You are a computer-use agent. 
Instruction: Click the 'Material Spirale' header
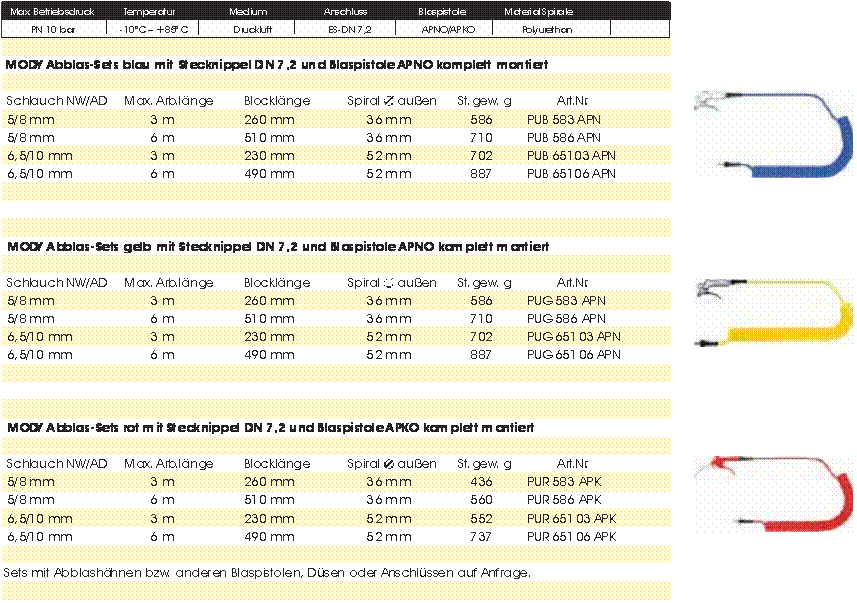(x=539, y=11)
